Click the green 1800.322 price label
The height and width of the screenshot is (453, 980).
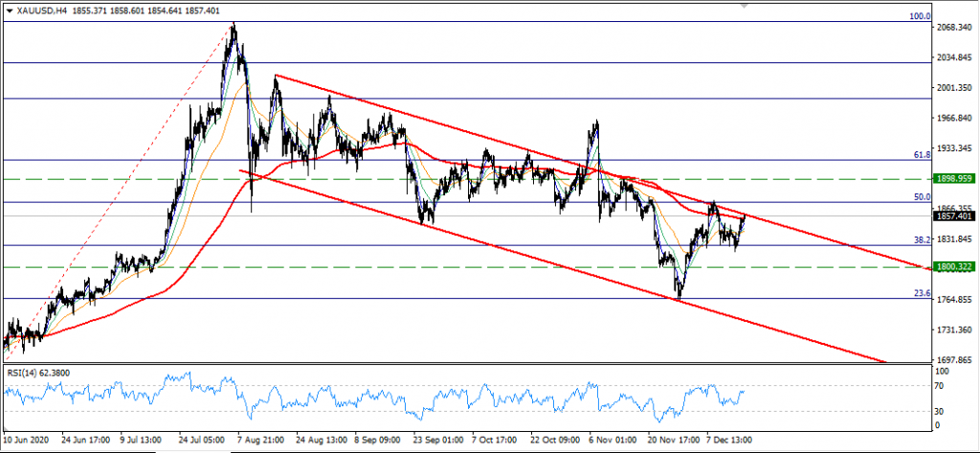pyautogui.click(x=953, y=267)
